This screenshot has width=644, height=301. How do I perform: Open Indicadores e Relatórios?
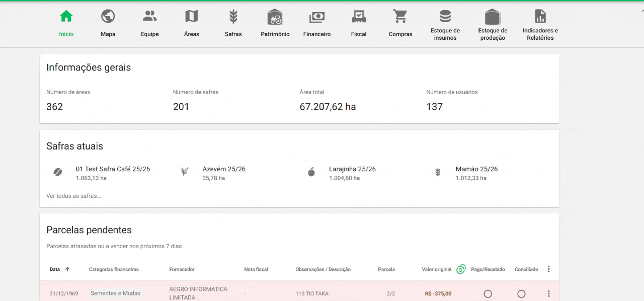[539, 23]
